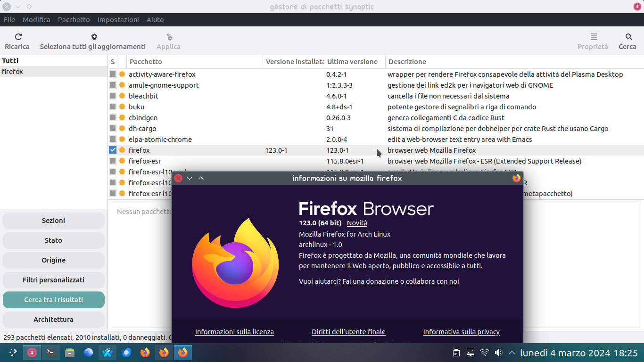This screenshot has width=644, height=362.
Task: Open Informazioni sulla licenza link
Action: [x=234, y=332]
